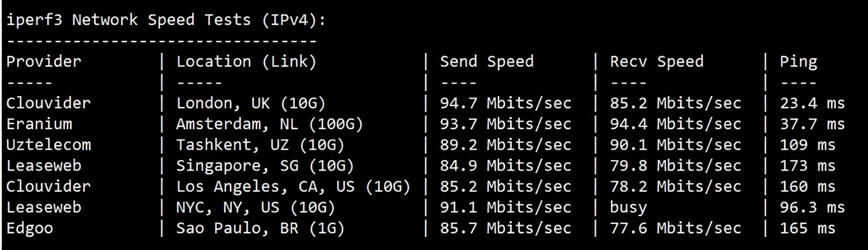
Task: Click the Amsterdam, NL (100G) location
Action: [269, 124]
